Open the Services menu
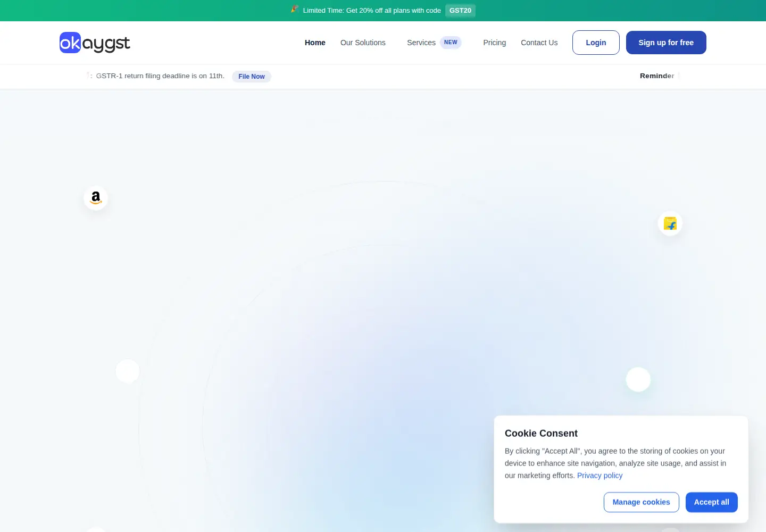 pyautogui.click(x=421, y=43)
